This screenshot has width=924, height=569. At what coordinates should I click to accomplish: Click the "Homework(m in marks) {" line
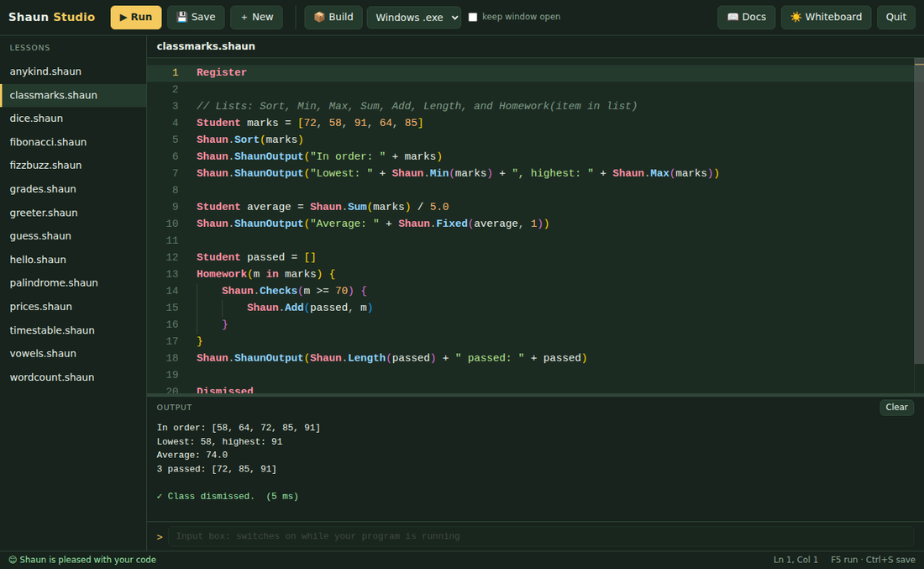[x=265, y=274]
